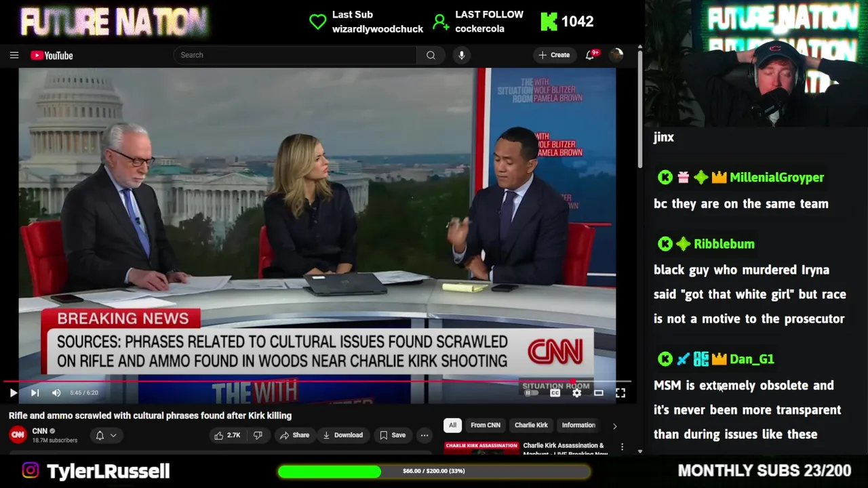Screen dimensions: 868x488
Task: Open the CNN channel name link
Action: pyautogui.click(x=40, y=431)
